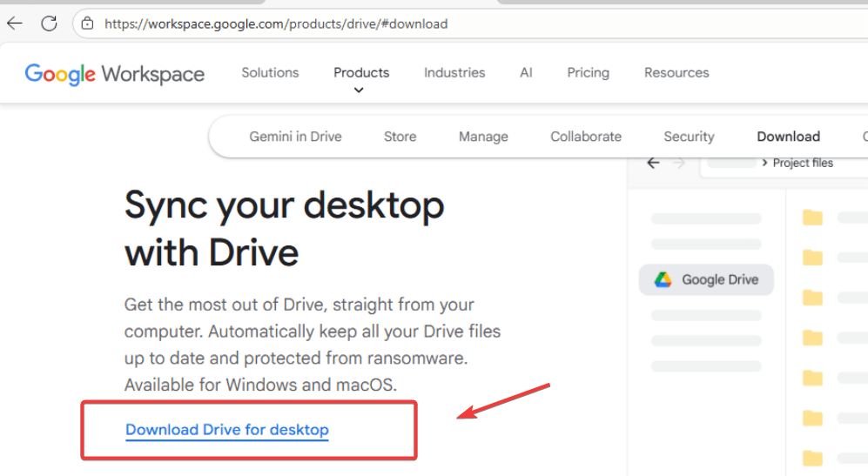Open the Resources menu
868x476 pixels.
point(676,72)
